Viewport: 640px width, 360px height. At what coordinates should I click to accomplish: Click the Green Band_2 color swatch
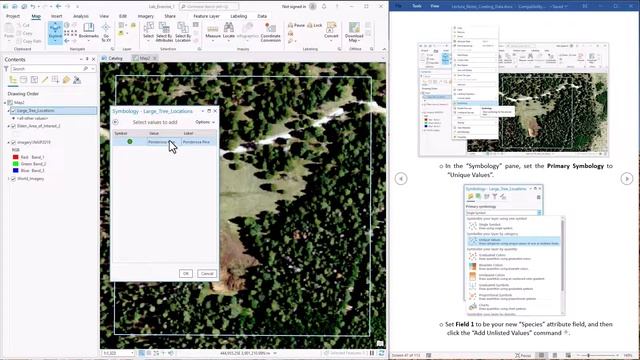16,164
